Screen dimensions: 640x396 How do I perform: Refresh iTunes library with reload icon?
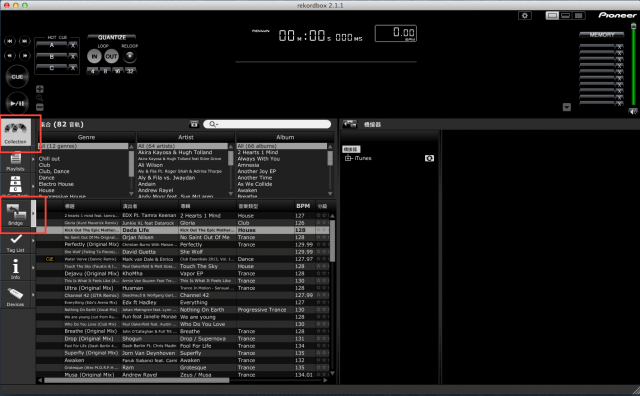(x=429, y=158)
